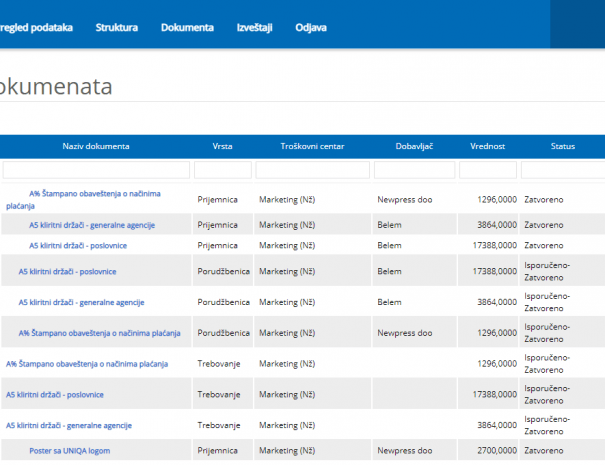Focus the Troškovni centar filter field

pyautogui.click(x=312, y=170)
